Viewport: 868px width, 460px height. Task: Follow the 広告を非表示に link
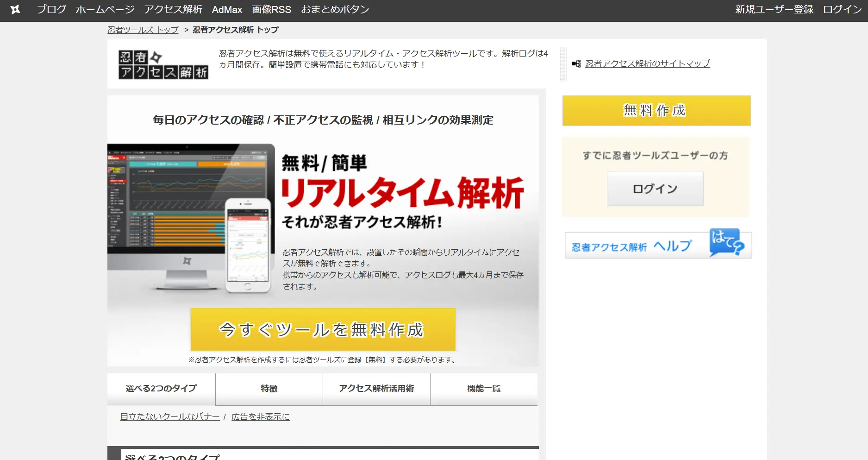pos(261,416)
